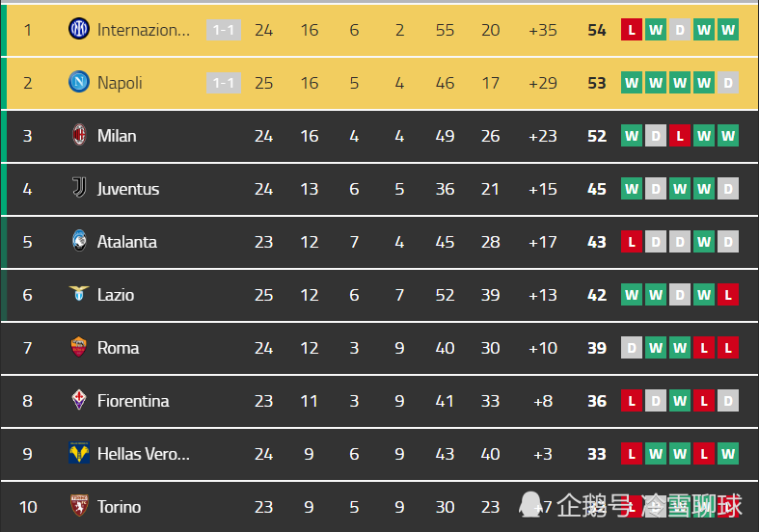Click the Roma club crest icon
Viewport: 759px width, 532px height.
[79, 347]
